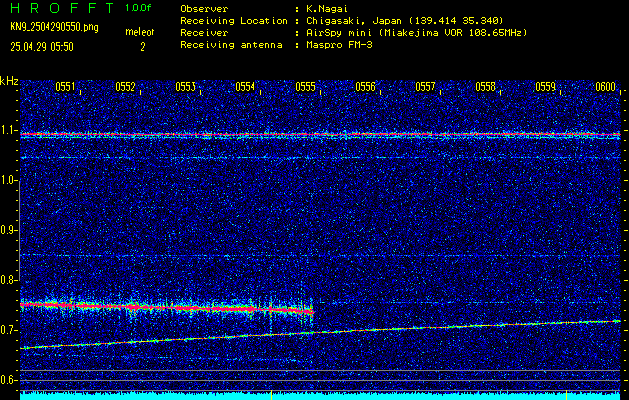Viewport: 629px width, 400px height.
Task: Click the 1.0 kHz axis label
Action: 7,180
